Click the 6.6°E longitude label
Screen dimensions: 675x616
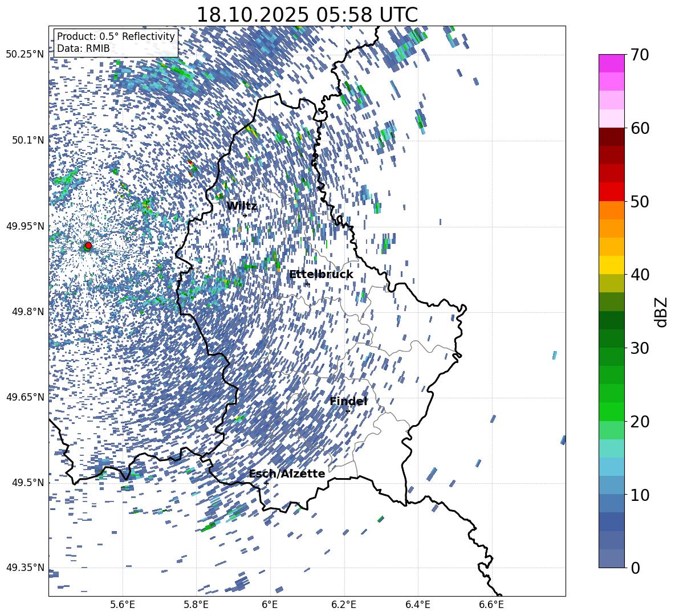pos(491,605)
